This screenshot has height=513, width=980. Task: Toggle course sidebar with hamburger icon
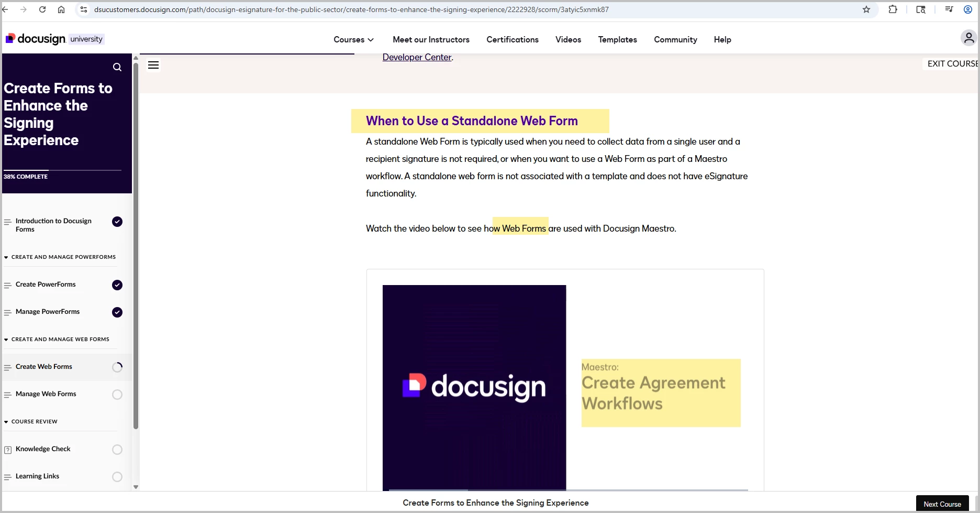coord(153,65)
